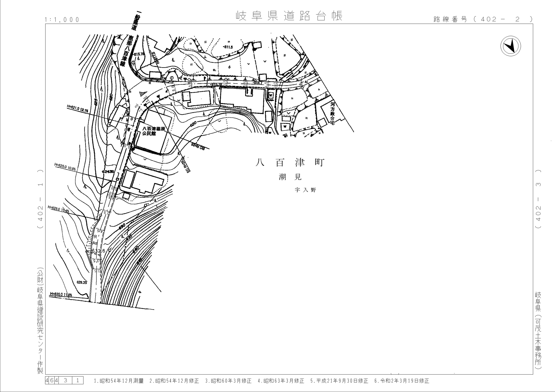Click the (402-1) previous sheet reference
The height and width of the screenshot is (392, 555).
click(x=40, y=199)
